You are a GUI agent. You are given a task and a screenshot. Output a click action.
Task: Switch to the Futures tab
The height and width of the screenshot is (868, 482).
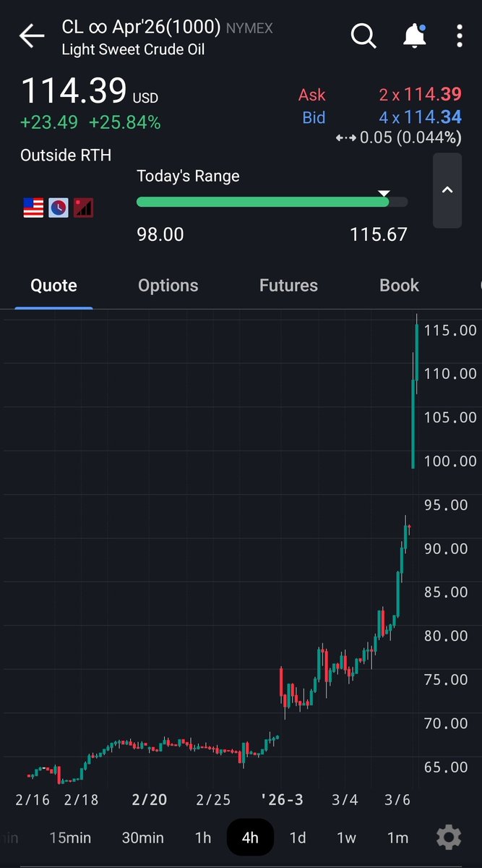(x=288, y=286)
